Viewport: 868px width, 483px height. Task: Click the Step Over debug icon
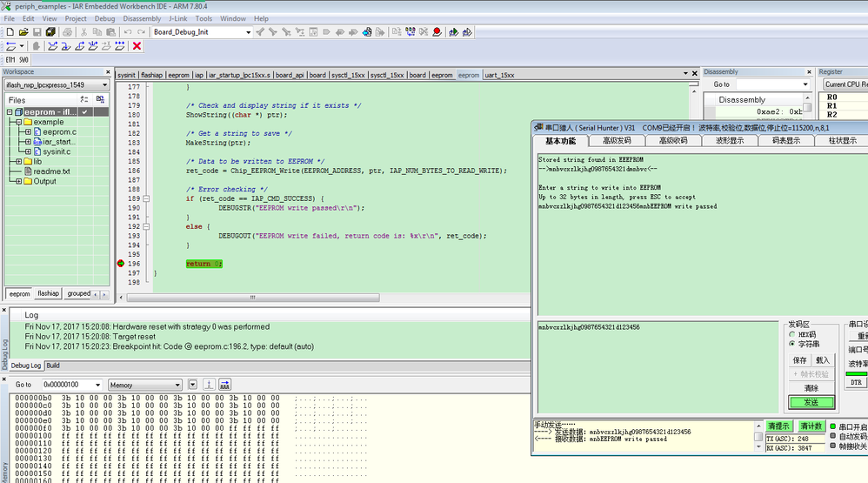[53, 46]
